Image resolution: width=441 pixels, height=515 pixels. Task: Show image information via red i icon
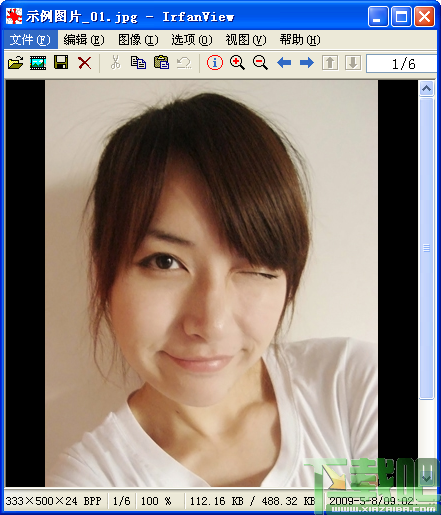coord(215,63)
